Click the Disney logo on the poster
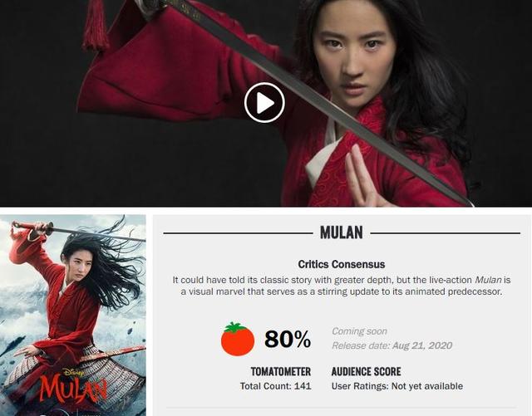Screen dimensions: 532x416 74,372
